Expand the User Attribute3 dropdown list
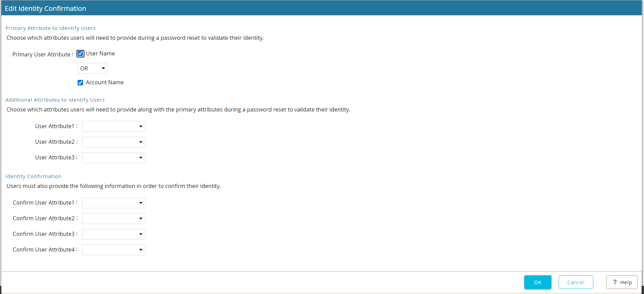 [x=114, y=158]
